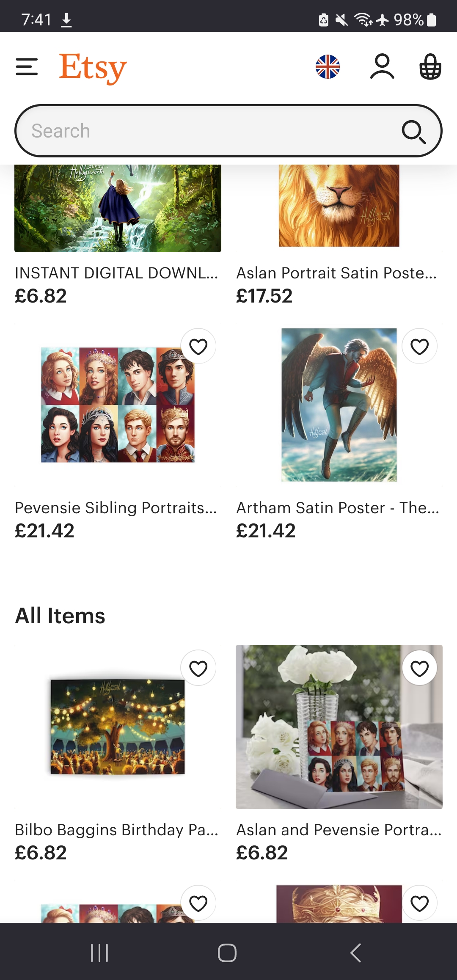This screenshot has width=457, height=980.
Task: Open the UK region flag selector
Action: click(328, 67)
